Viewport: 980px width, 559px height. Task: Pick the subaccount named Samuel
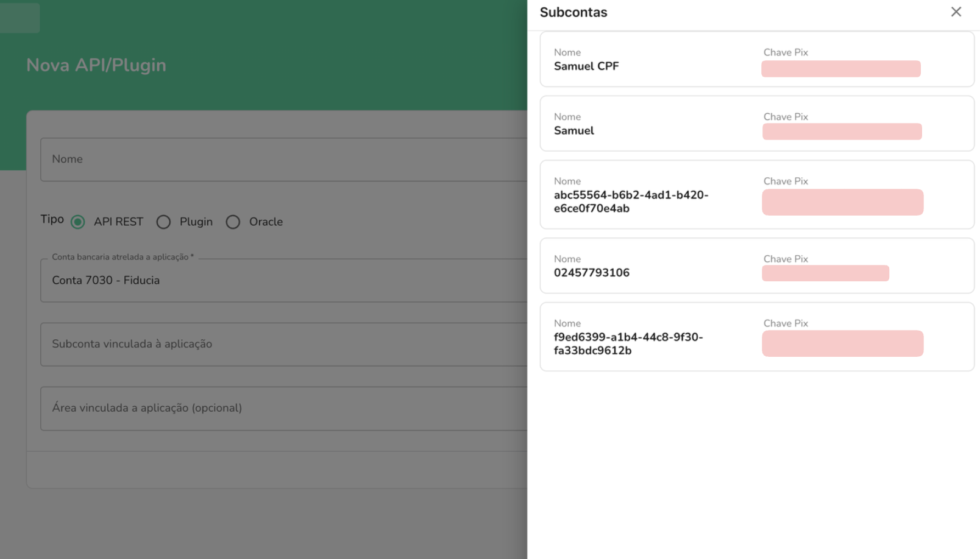click(x=573, y=131)
